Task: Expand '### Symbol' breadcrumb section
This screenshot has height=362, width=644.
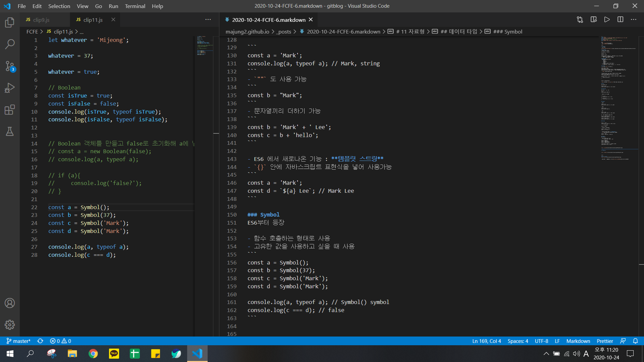Action: click(x=503, y=32)
